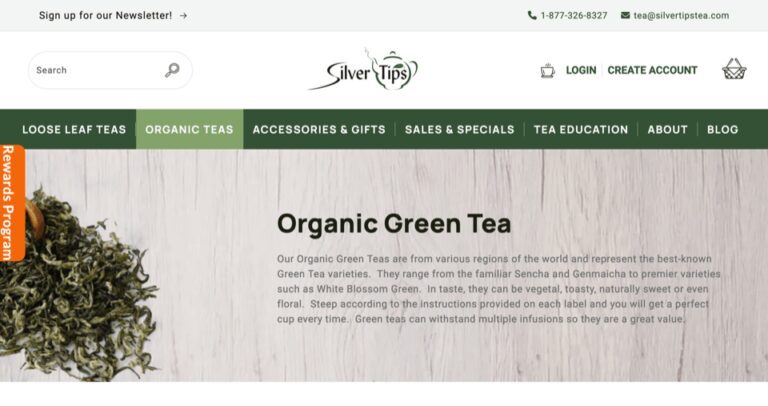Click the envelope email icon

pyautogui.click(x=625, y=15)
